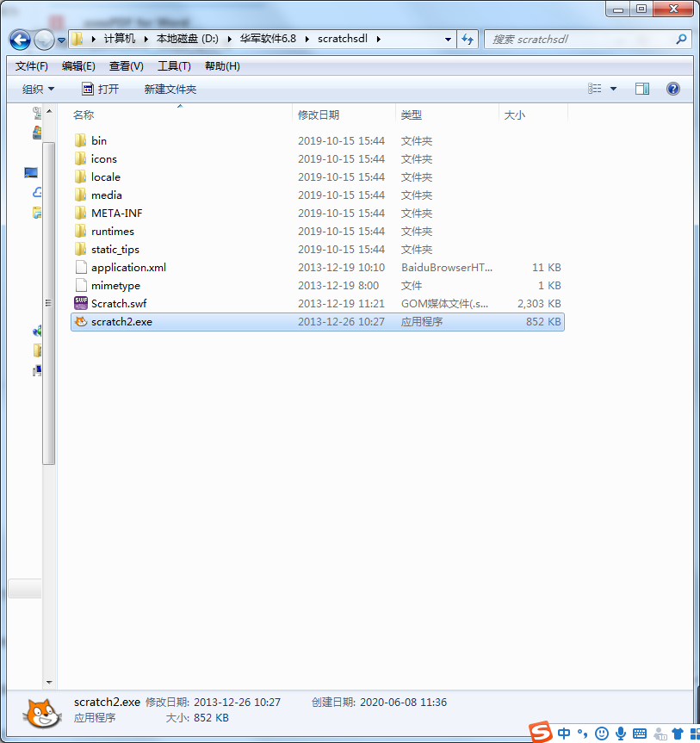Click the Sogou user account icon

coord(660,734)
